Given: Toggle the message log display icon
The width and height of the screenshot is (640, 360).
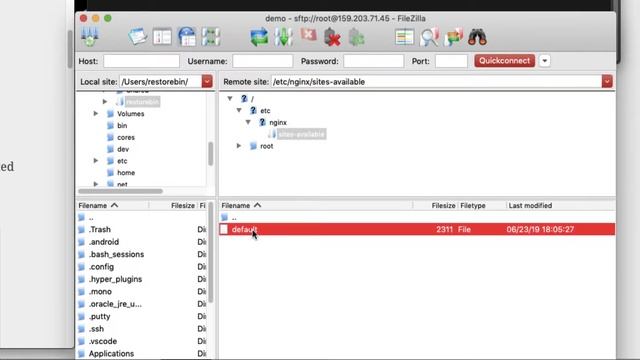Looking at the screenshot, I should pyautogui.click(x=138, y=37).
